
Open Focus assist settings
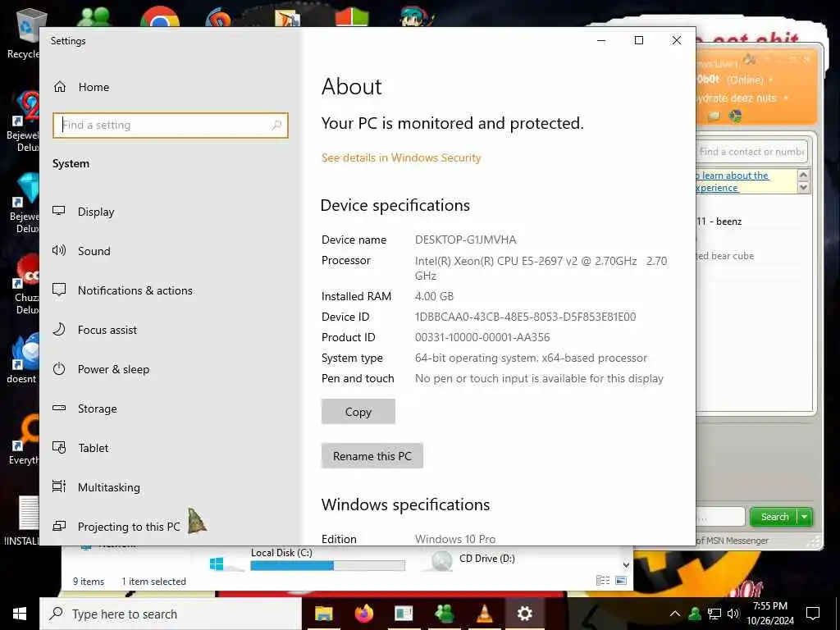pos(95,330)
